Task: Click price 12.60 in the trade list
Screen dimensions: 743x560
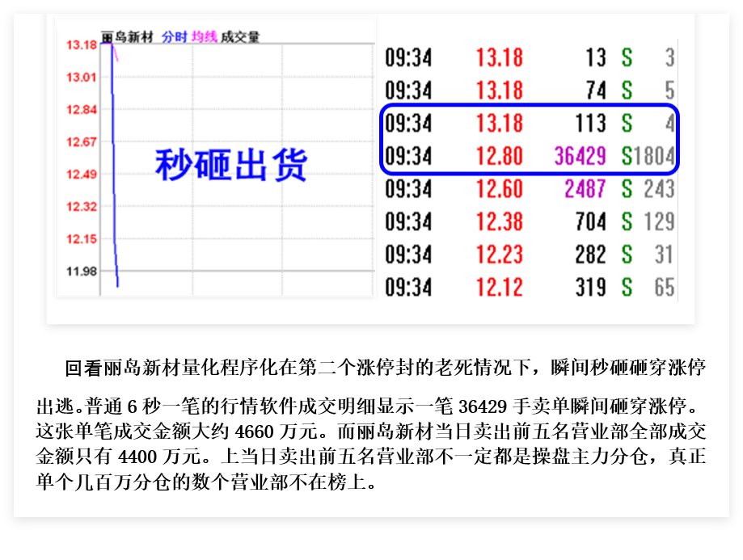Action: pyautogui.click(x=500, y=188)
